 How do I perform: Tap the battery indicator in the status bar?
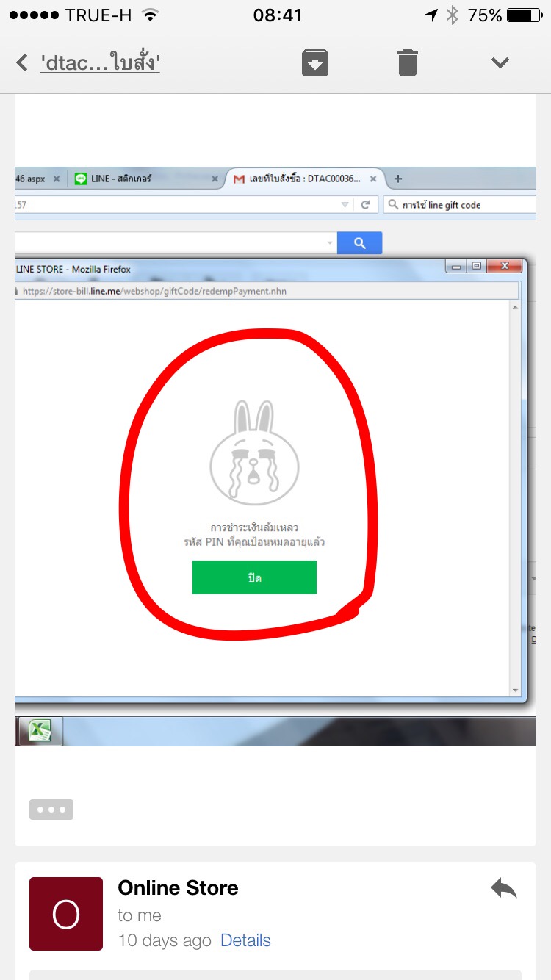pyautogui.click(x=524, y=15)
